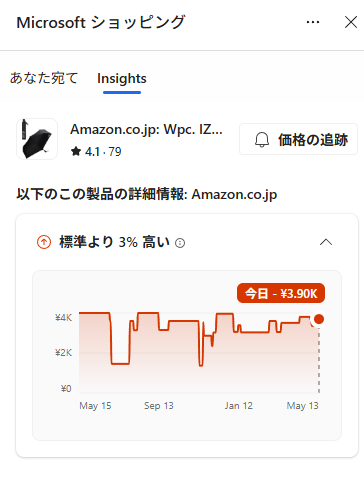Screen dimensions: 364x498
Task: Click the black umbrella product thumbnail
Action: [x=37, y=139]
